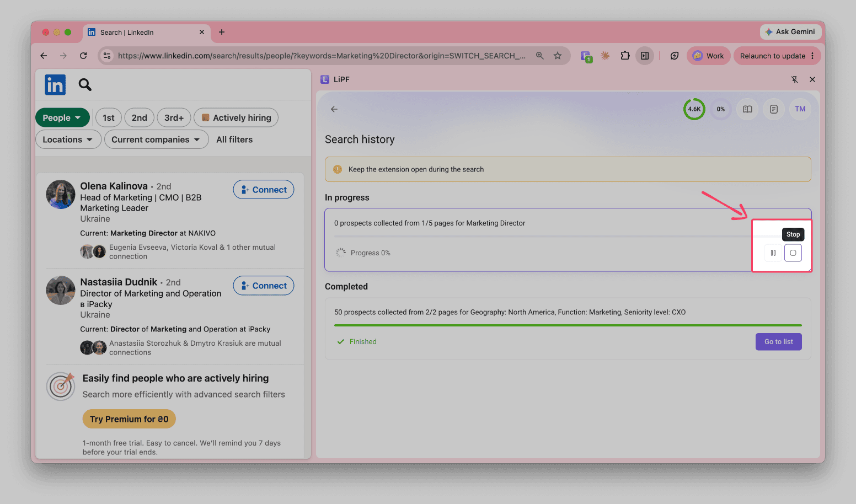
Task: Toggle the 2nd connections filter
Action: click(x=140, y=117)
